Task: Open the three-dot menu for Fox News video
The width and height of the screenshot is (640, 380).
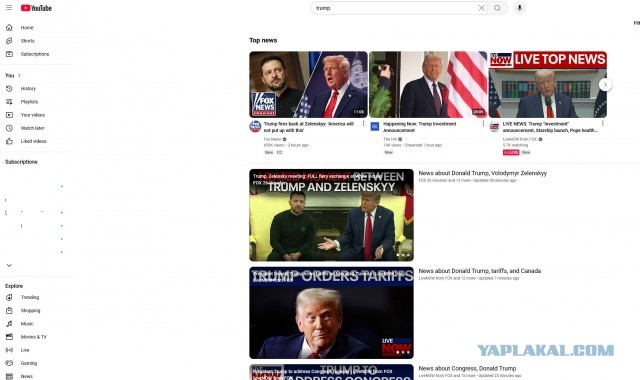Action: pyautogui.click(x=363, y=124)
